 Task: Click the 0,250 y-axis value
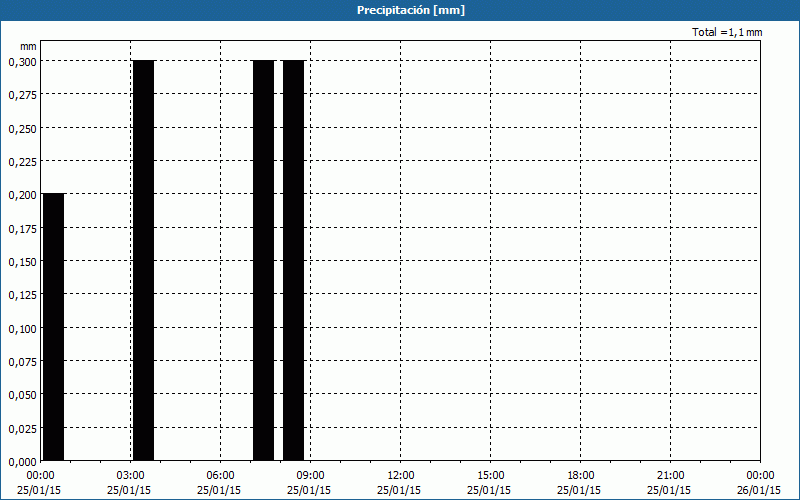[x=22, y=129]
